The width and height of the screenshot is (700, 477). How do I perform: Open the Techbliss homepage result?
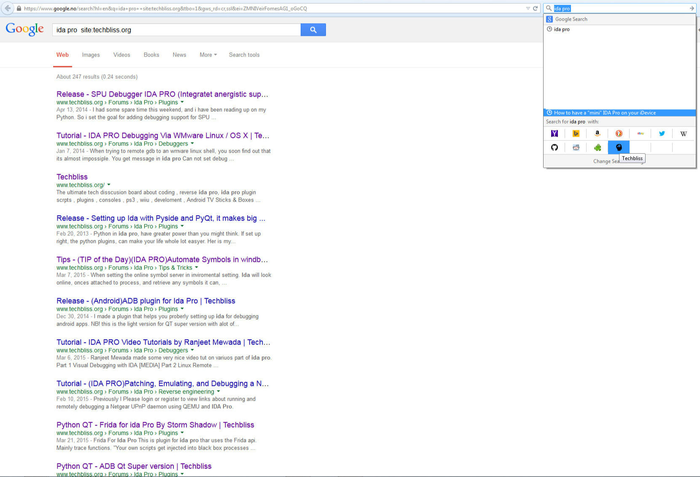tap(72, 177)
